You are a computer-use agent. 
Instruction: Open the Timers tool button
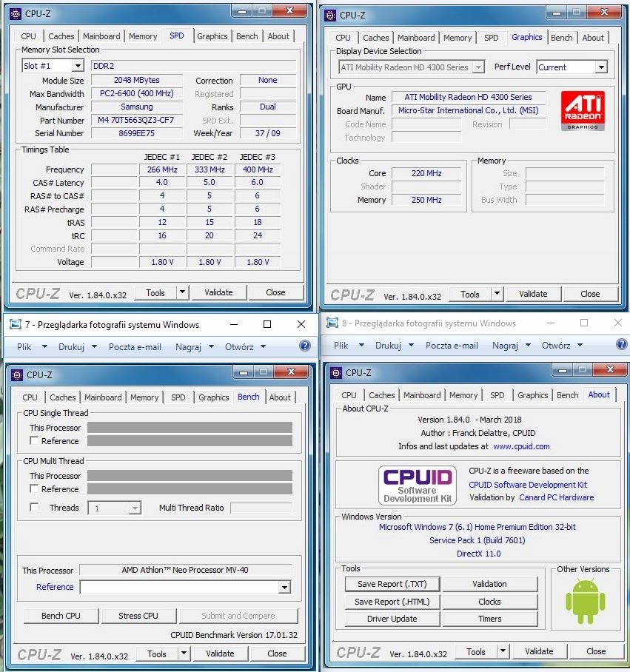pyautogui.click(x=489, y=619)
